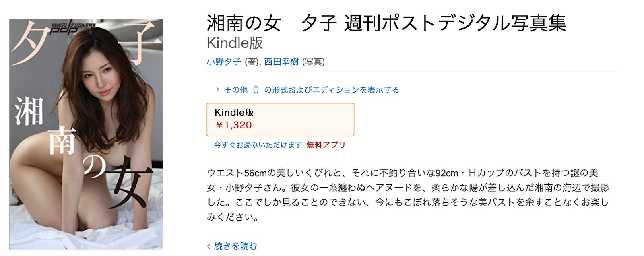Click the その他の形式およびエディションを表示する link

[312, 90]
